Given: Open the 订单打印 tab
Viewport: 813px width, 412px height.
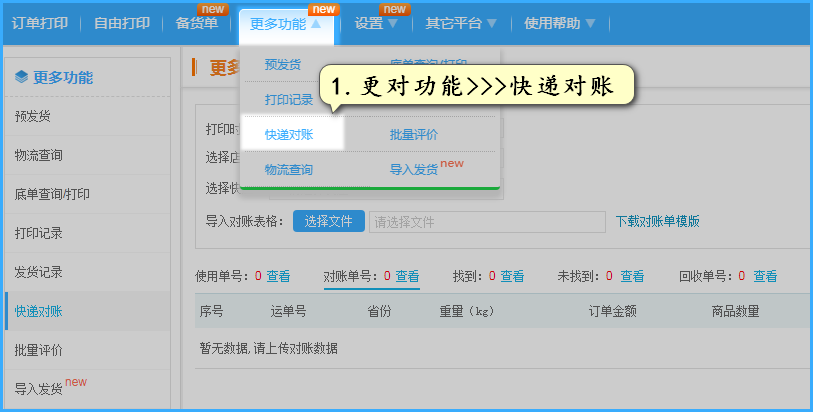Looking at the screenshot, I should (40, 23).
